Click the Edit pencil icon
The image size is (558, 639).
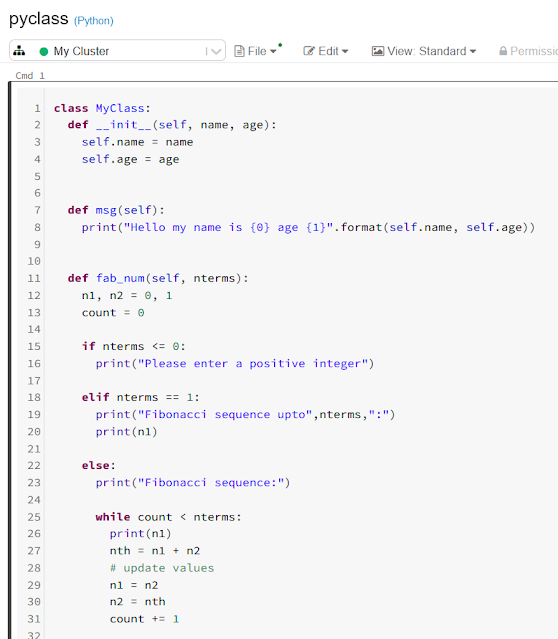309,51
